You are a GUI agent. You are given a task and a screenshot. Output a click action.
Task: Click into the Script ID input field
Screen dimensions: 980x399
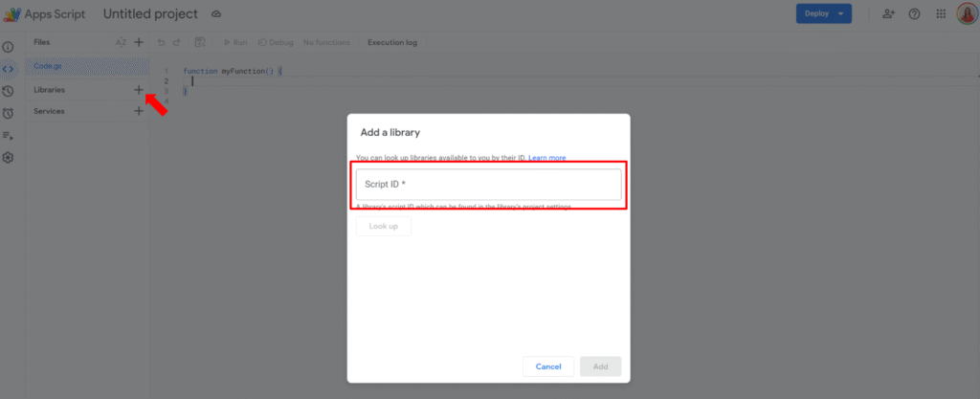488,184
